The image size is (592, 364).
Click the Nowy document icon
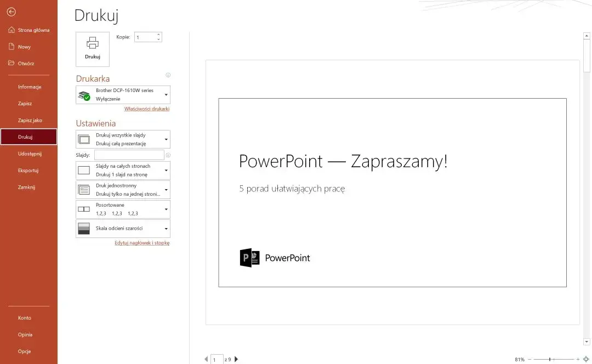click(12, 47)
